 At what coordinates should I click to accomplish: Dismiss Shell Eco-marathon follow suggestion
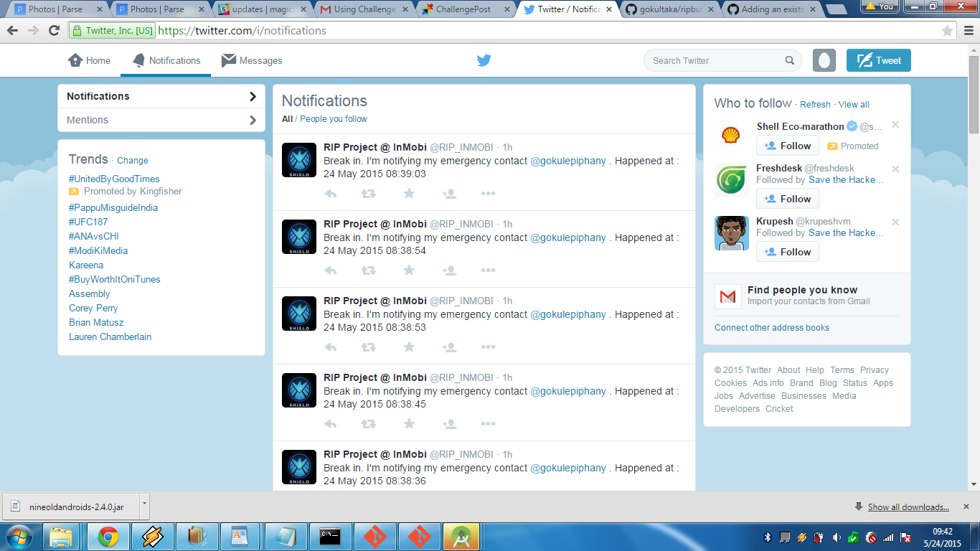click(895, 125)
